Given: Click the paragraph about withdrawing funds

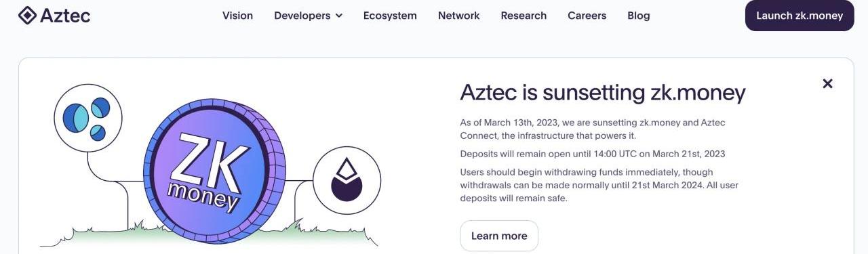Looking at the screenshot, I should click(x=599, y=185).
